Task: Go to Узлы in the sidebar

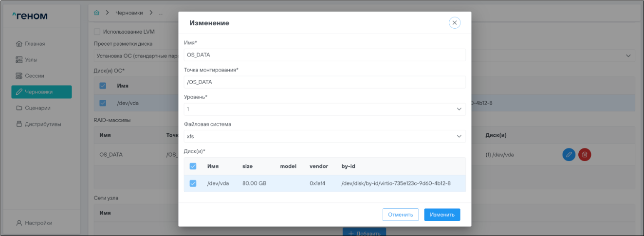Action: [x=31, y=60]
